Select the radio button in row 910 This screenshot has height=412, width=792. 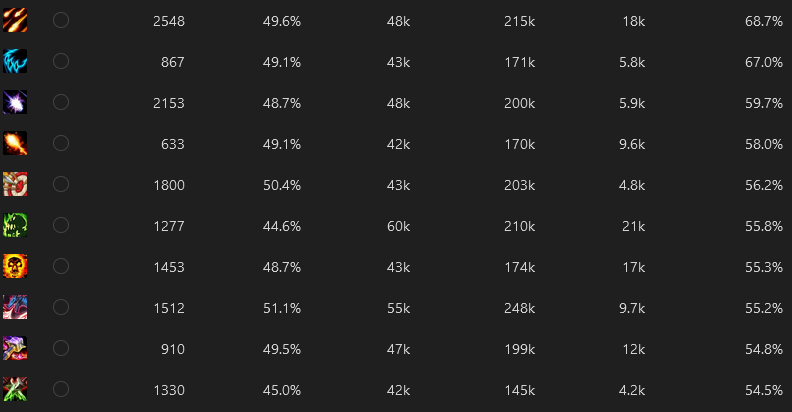click(61, 348)
